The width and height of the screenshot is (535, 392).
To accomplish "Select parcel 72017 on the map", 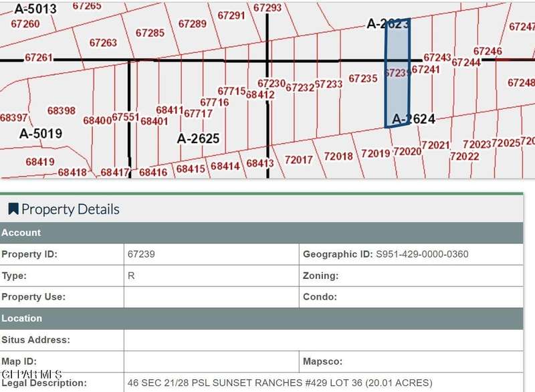I will coord(298,160).
